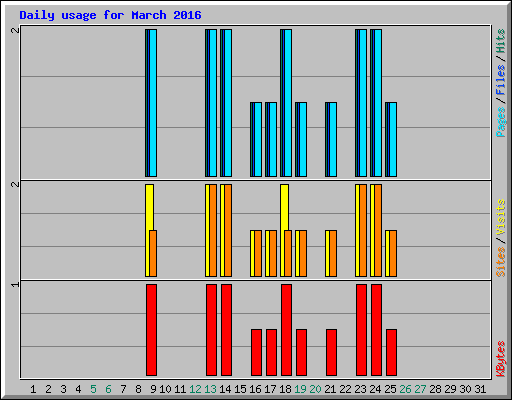This screenshot has height=400, width=512.
Task: Click the 'Pages' legend label
Action: (x=501, y=122)
